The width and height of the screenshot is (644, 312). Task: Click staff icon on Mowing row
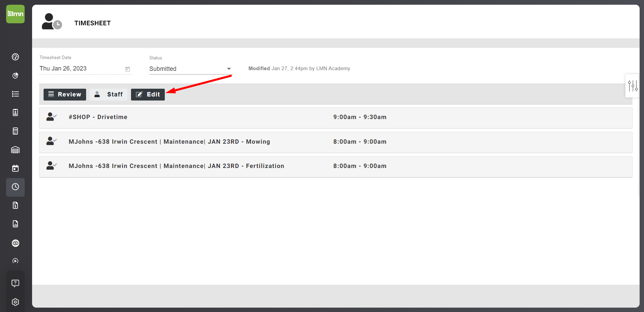(51, 141)
